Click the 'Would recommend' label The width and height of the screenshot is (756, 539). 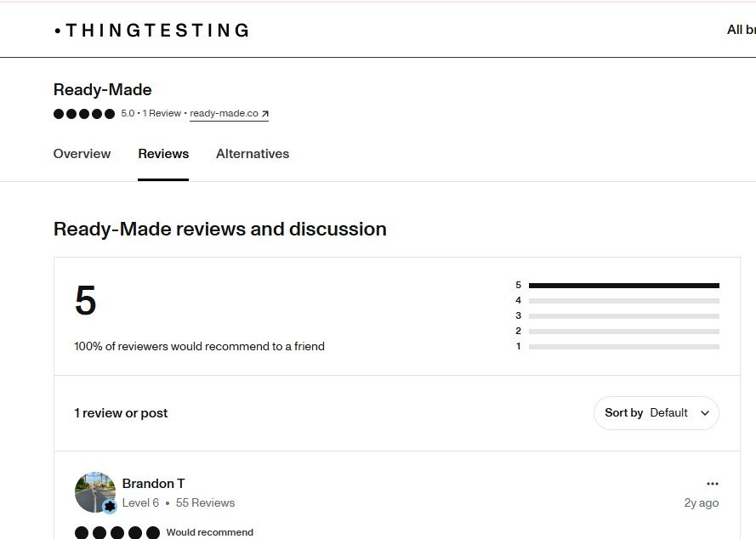[x=210, y=532]
